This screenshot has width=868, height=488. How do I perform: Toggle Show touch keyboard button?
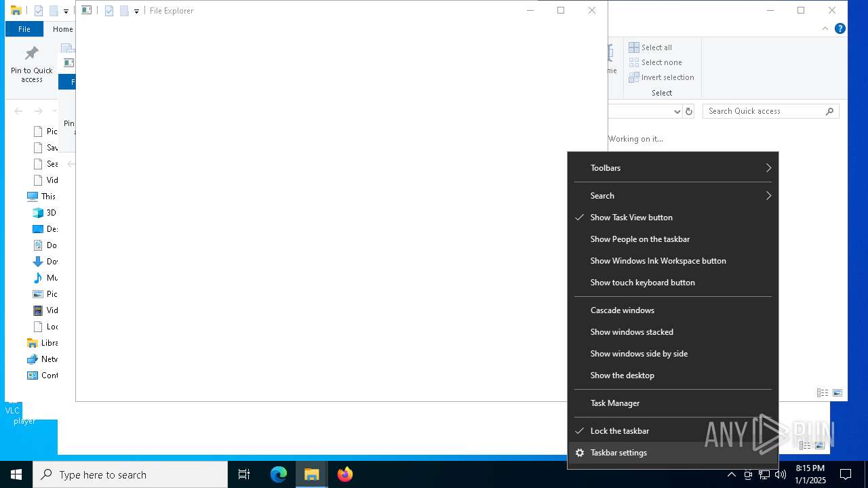coord(673,283)
